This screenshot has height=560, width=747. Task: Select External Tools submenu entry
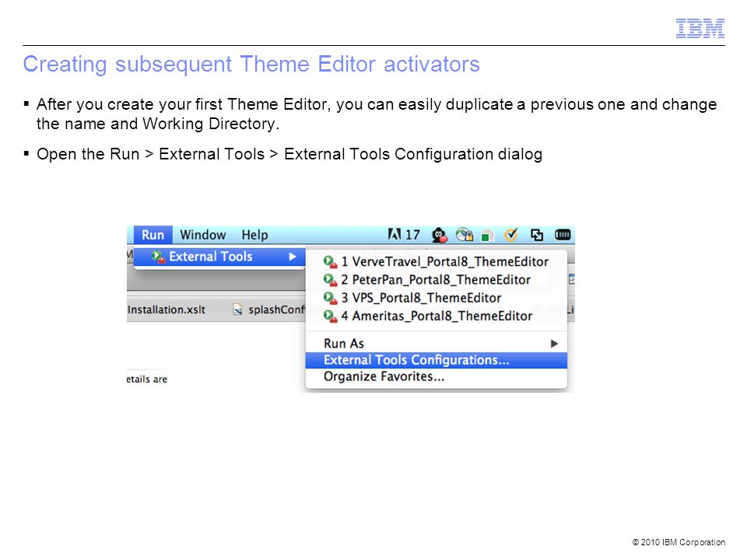point(219,257)
